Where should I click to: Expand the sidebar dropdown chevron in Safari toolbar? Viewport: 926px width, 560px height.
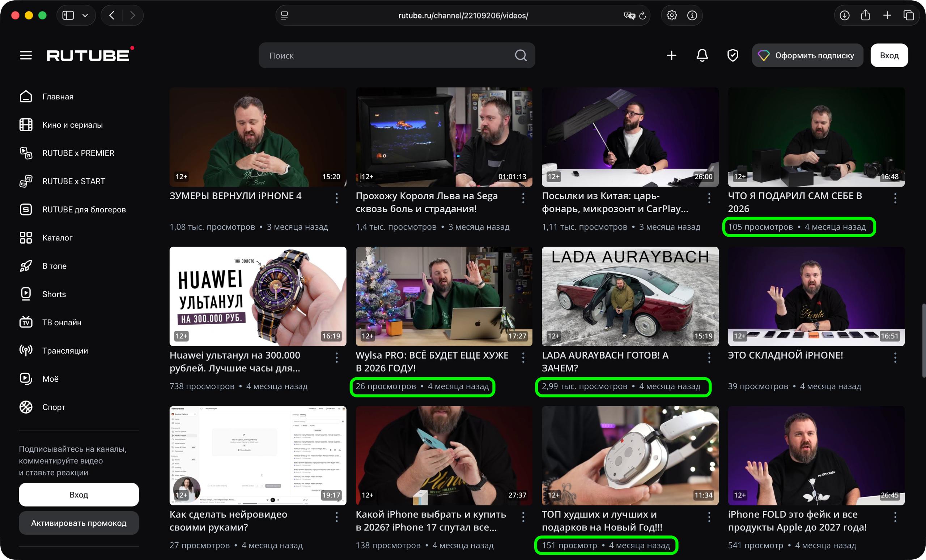point(85,16)
